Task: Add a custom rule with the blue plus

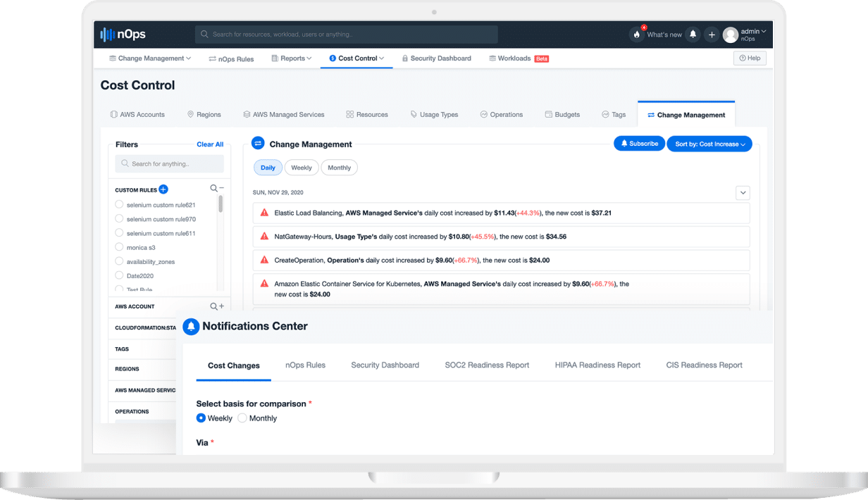Action: click(x=163, y=189)
